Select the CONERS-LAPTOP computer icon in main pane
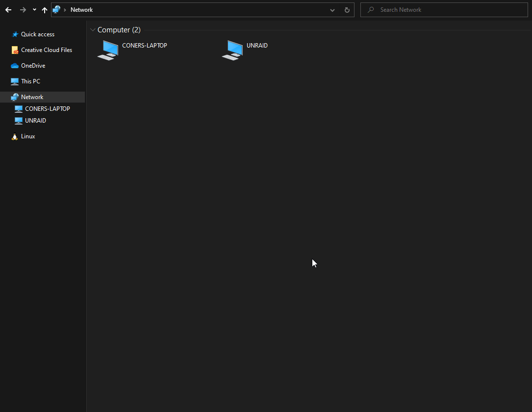Screen dimensions: 532x412 point(108,50)
